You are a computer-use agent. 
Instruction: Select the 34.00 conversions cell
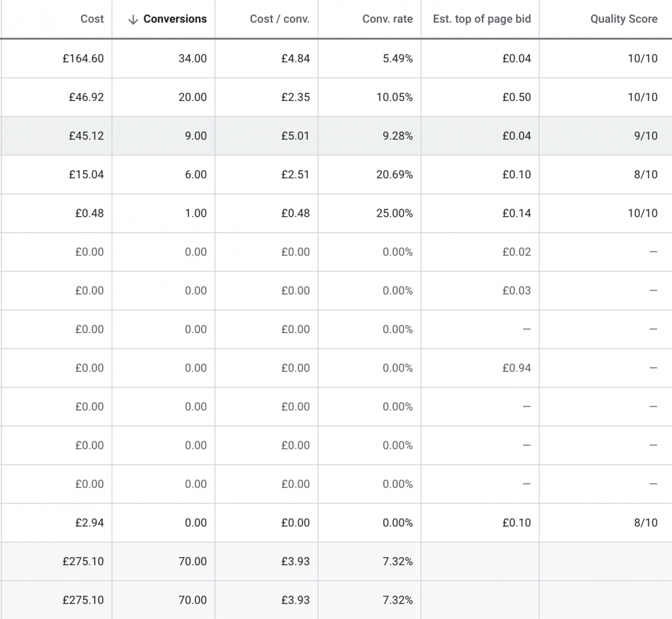coord(192,59)
